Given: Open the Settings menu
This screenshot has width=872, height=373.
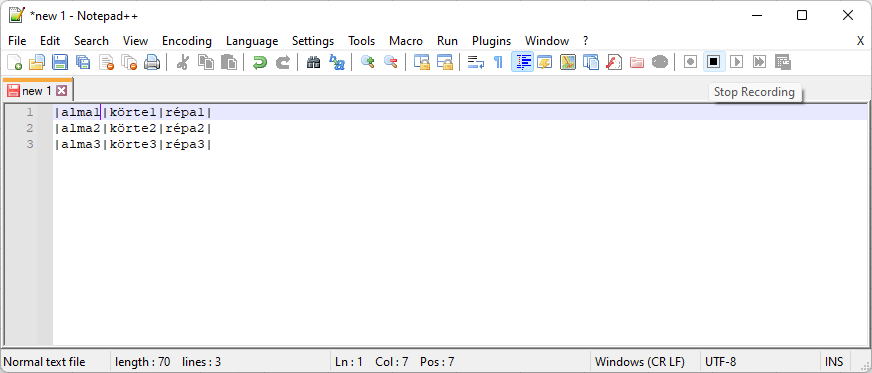Looking at the screenshot, I should coord(313,41).
